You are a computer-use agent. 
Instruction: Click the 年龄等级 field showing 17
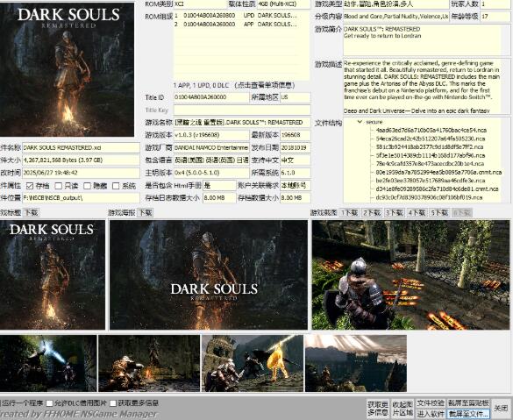pyautogui.click(x=495, y=16)
